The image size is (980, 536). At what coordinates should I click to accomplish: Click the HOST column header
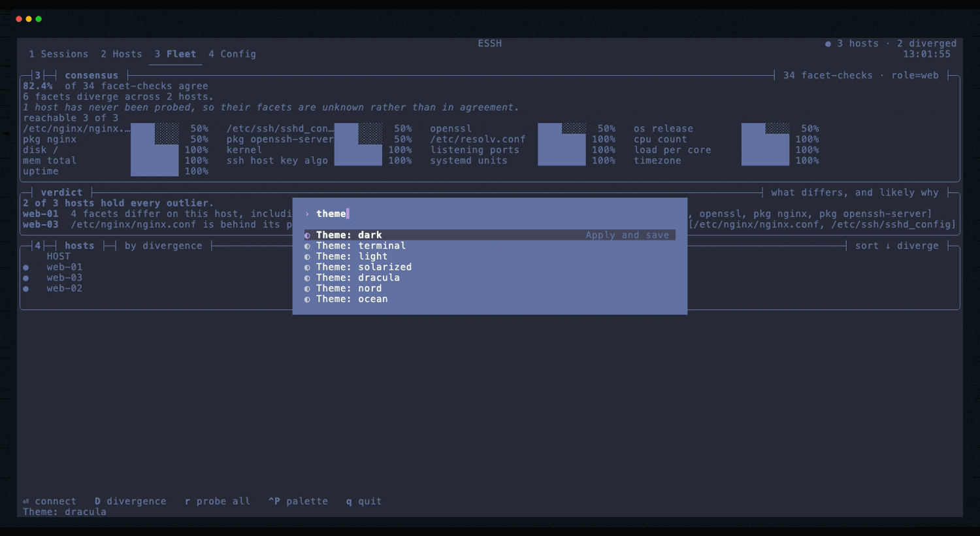point(58,256)
